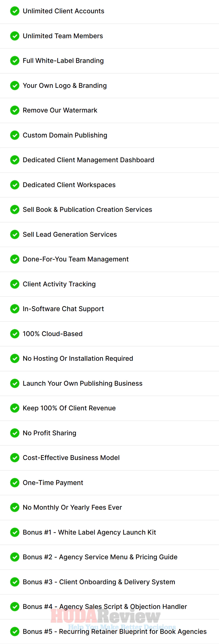
Task: Select No Monthly Or Yearly Fees Ever text
Action: (72, 507)
